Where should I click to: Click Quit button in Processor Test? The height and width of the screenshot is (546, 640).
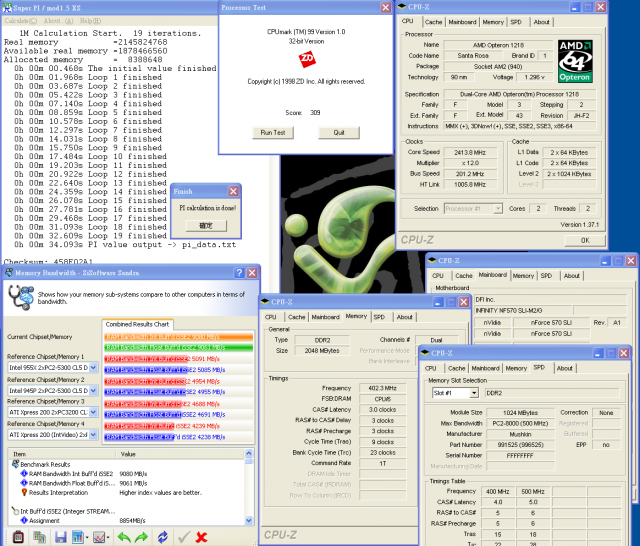coord(339,133)
